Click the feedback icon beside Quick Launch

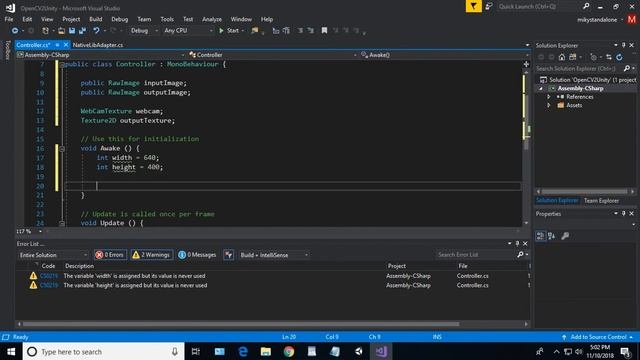click(489, 7)
